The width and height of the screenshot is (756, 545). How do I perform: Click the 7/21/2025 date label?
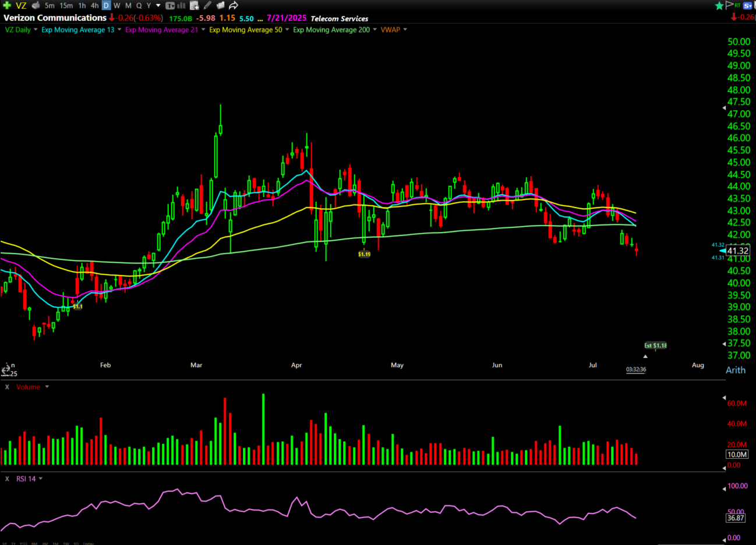pyautogui.click(x=287, y=18)
